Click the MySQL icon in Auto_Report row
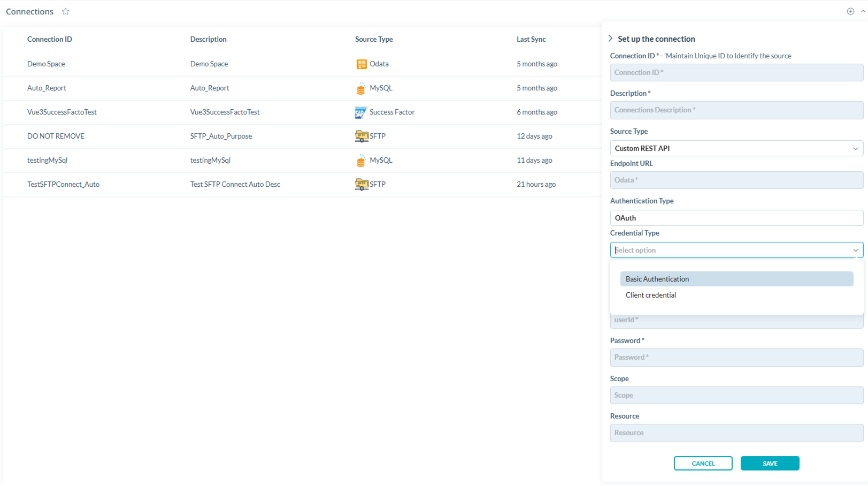The image size is (868, 486). pos(361,88)
